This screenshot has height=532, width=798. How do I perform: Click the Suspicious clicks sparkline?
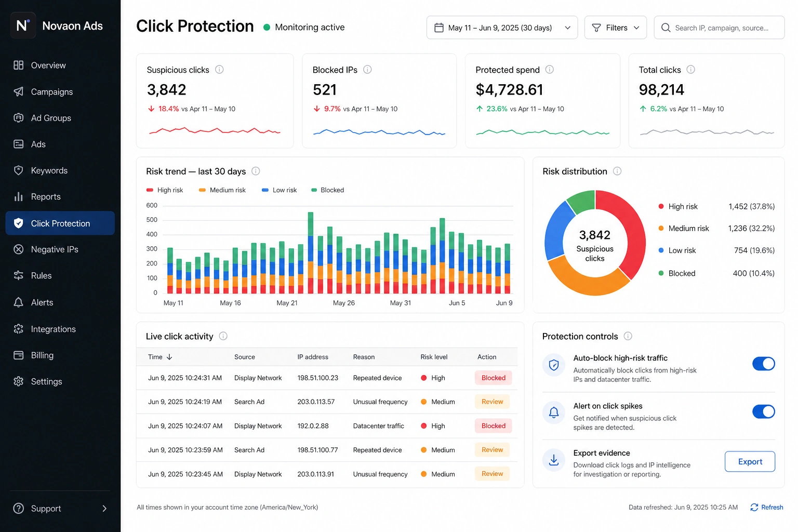pos(215,130)
